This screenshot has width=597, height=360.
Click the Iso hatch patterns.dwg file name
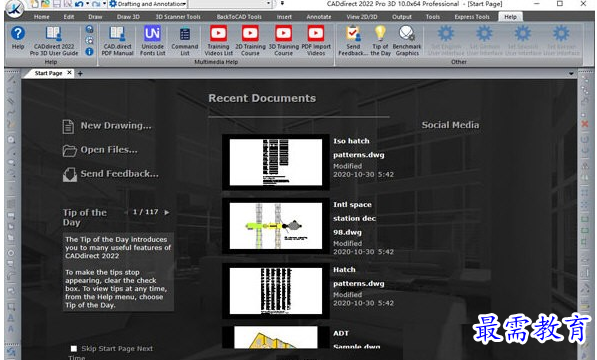coord(359,148)
